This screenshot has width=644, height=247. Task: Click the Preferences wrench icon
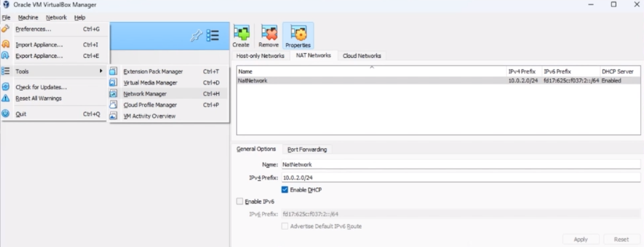pyautogui.click(x=6, y=29)
